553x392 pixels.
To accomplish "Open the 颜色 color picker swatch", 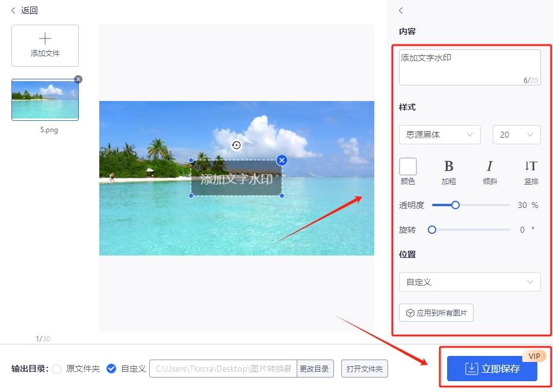I will [408, 166].
